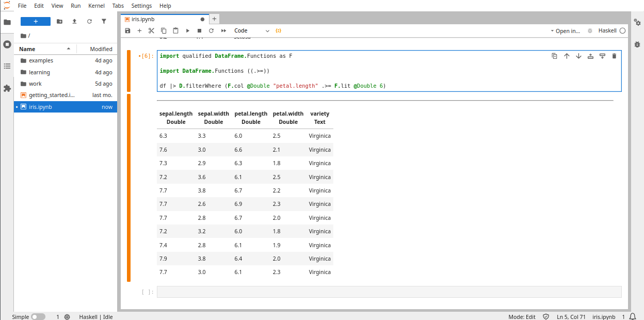This screenshot has width=644, height=320.
Task: Click the orange render-side-by-side braces icon
Action: coord(279,31)
